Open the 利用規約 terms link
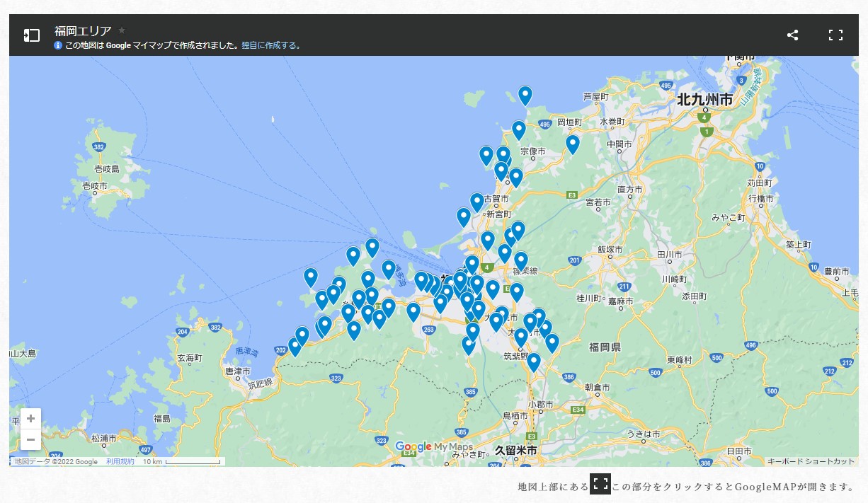868x503 pixels. click(120, 462)
